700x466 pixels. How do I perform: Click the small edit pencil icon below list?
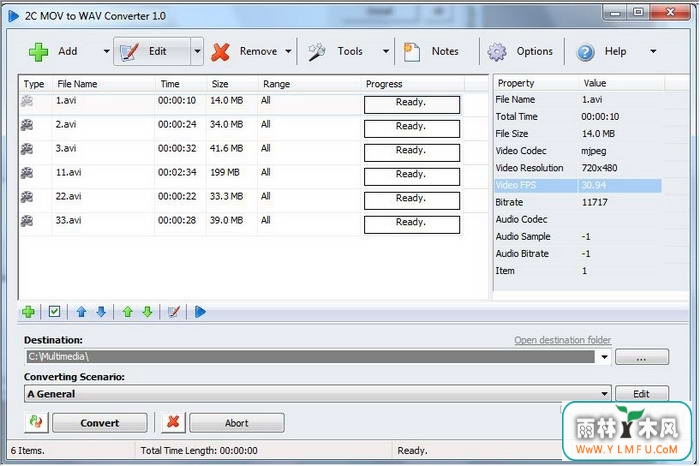(174, 312)
